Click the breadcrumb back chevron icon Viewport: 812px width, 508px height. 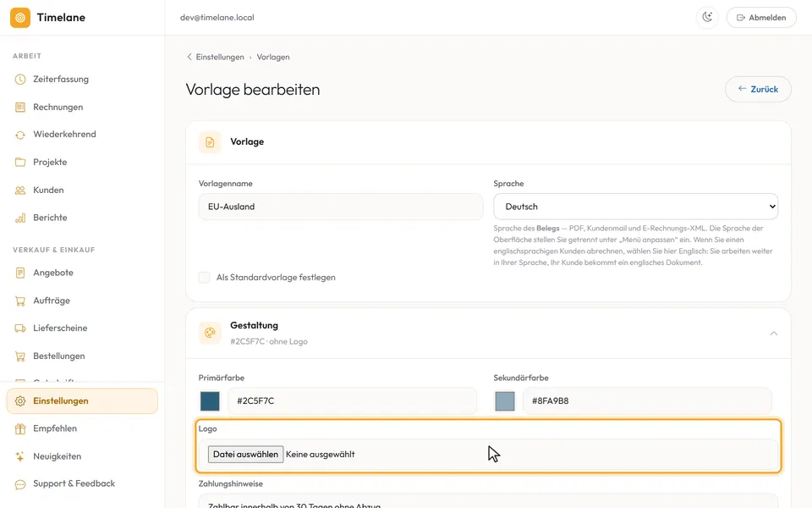tap(189, 57)
